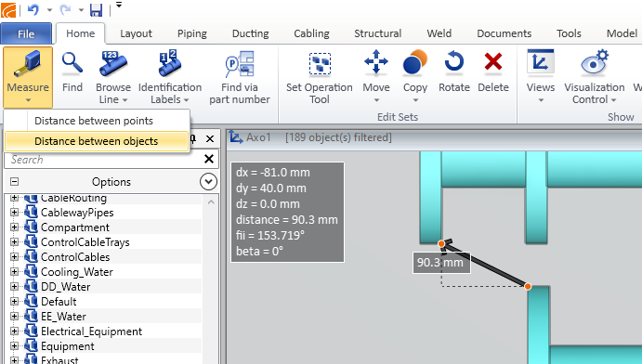Collapse the Options section minus box

tap(14, 181)
